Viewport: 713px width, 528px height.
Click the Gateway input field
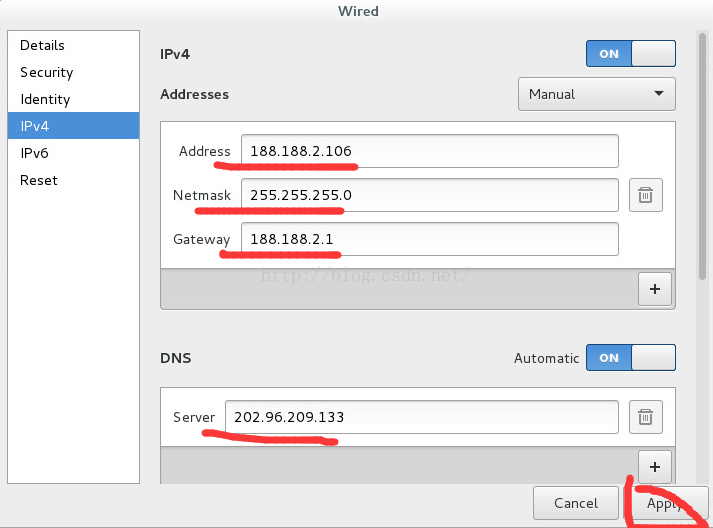coord(430,239)
